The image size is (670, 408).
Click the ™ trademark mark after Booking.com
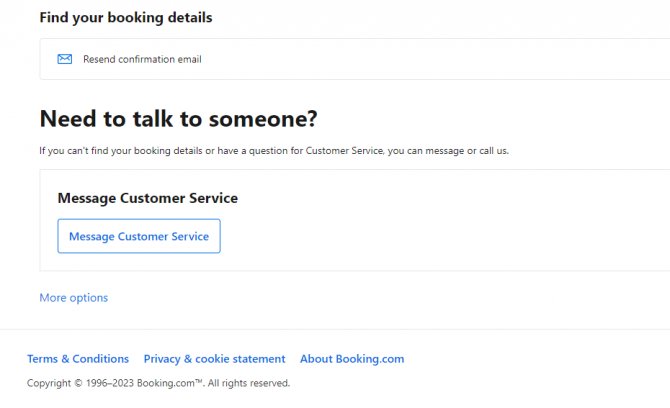click(198, 382)
